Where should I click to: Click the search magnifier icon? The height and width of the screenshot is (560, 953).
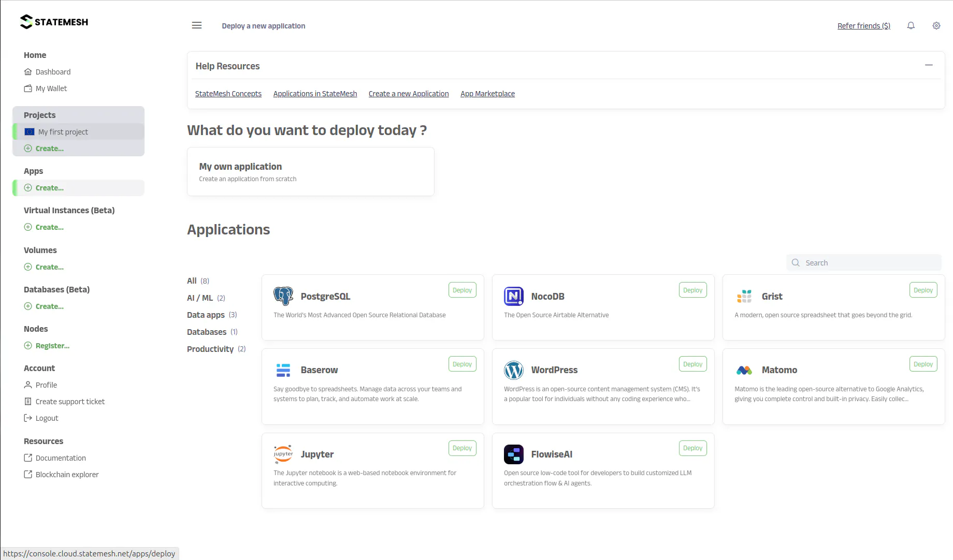pyautogui.click(x=796, y=262)
